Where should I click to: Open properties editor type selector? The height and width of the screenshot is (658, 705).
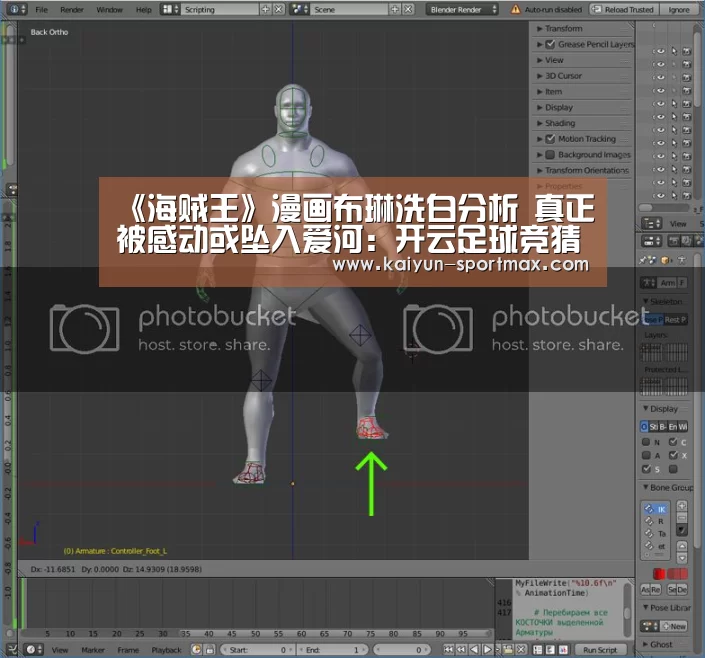point(651,241)
